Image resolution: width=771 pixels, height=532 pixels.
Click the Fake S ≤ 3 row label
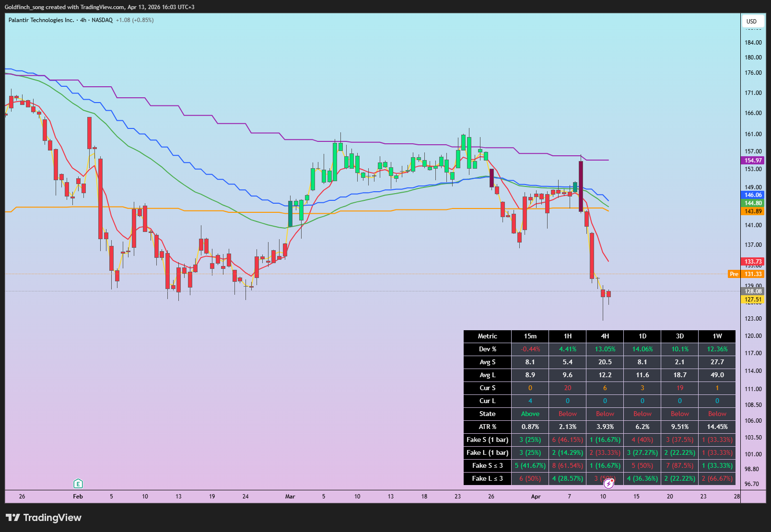(x=488, y=466)
